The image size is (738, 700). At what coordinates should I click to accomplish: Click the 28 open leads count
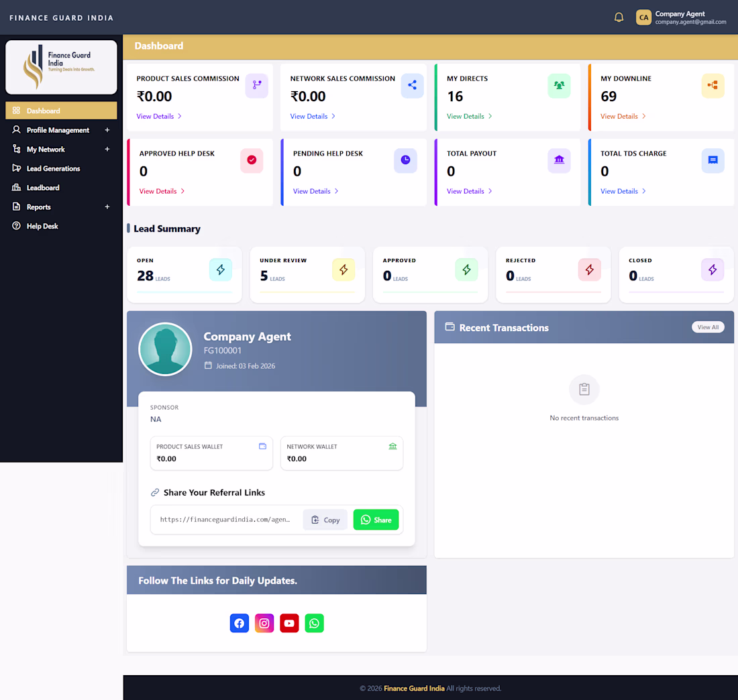[x=145, y=276]
